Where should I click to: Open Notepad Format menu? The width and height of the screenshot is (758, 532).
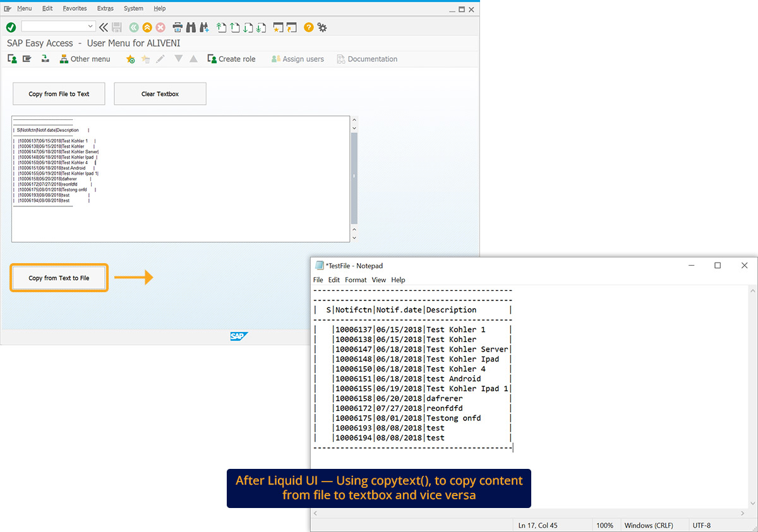pos(356,280)
